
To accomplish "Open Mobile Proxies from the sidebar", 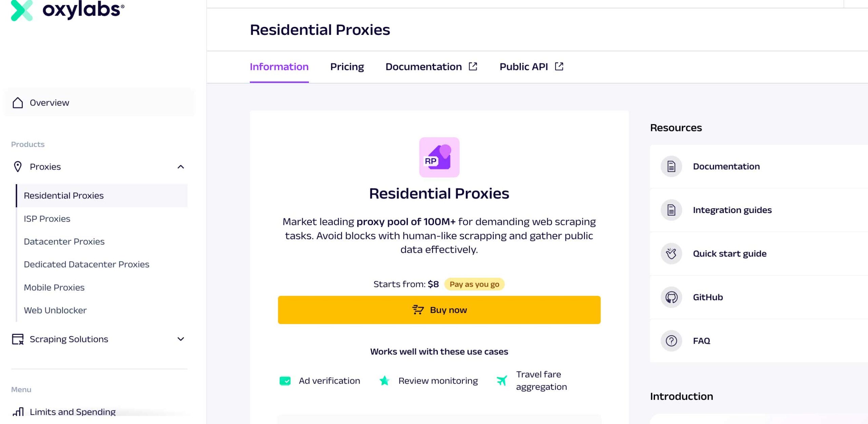I will pos(54,287).
